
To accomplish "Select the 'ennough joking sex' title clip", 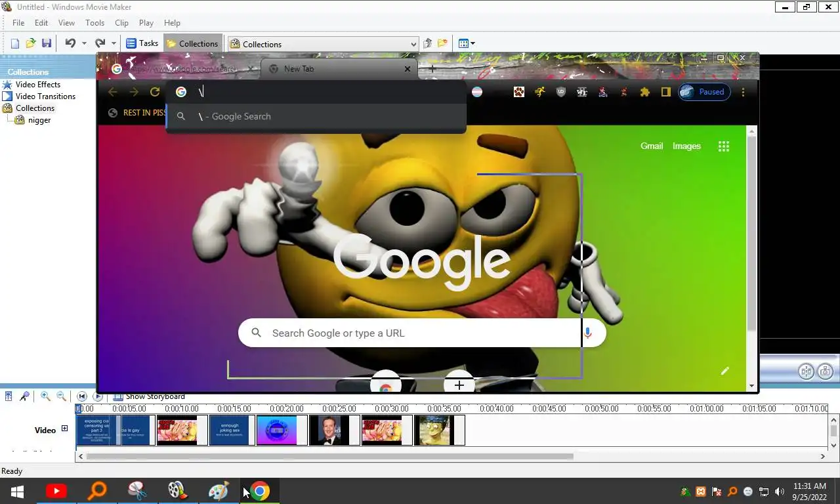I will pyautogui.click(x=232, y=430).
